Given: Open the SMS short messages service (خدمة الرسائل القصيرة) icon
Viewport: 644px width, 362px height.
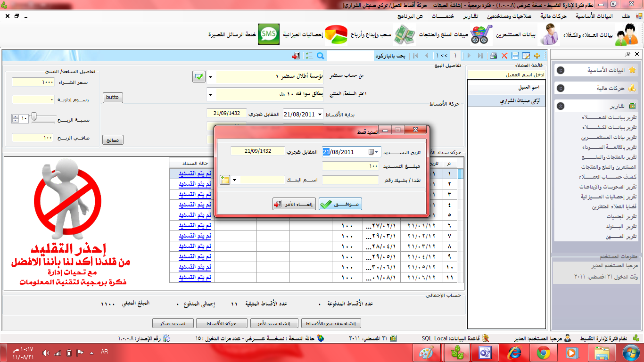Looking at the screenshot, I should click(269, 34).
